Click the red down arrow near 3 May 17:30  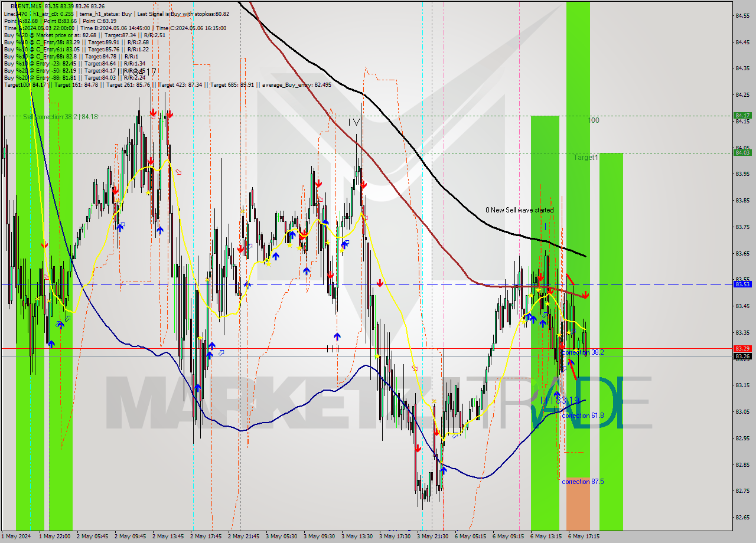[380, 283]
